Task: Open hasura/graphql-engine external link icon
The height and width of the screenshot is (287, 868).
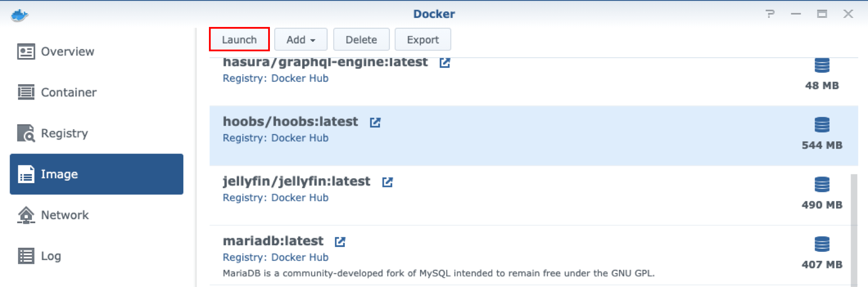Action: (x=444, y=63)
